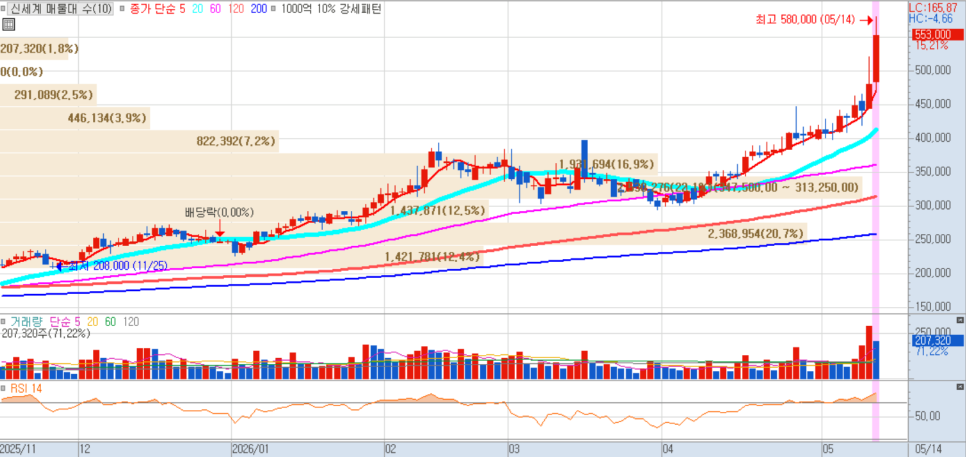The height and width of the screenshot is (457, 966).
Task: Click the small square marker before 신세계 매물대
Action: [x=3, y=9]
